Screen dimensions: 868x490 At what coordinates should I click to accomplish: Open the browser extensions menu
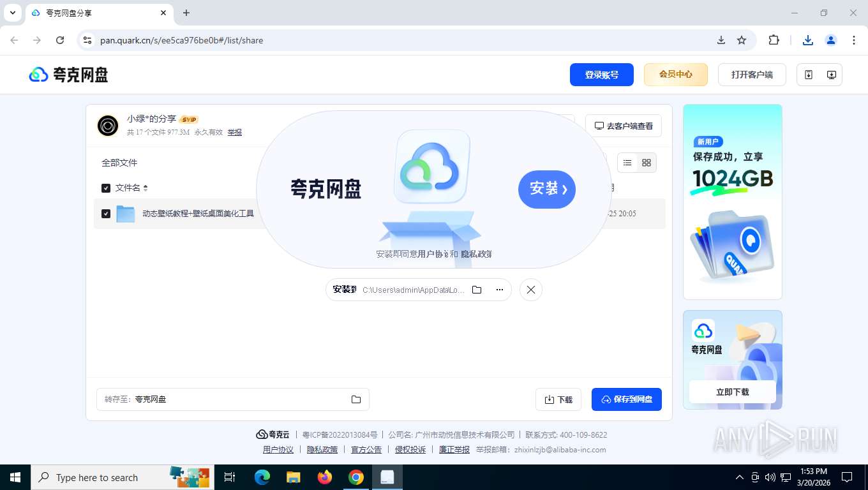coord(774,40)
